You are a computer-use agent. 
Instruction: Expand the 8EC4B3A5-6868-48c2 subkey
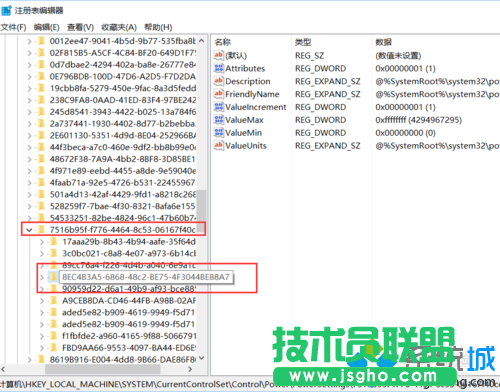(42, 277)
